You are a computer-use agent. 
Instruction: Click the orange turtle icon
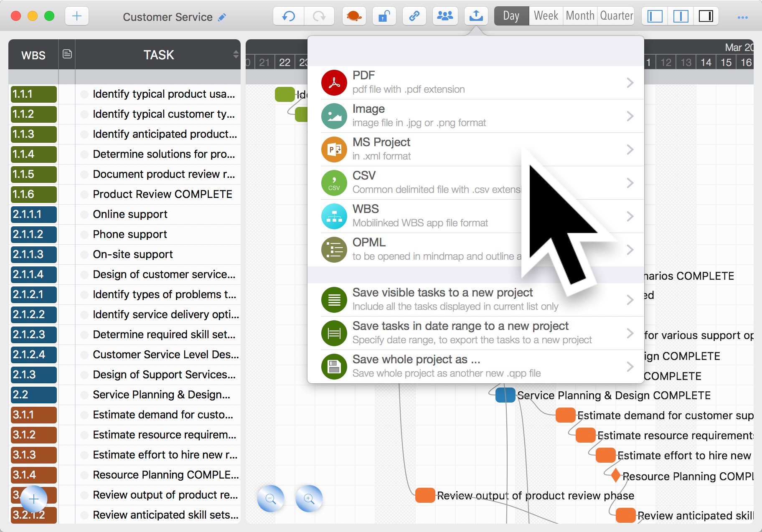click(354, 16)
